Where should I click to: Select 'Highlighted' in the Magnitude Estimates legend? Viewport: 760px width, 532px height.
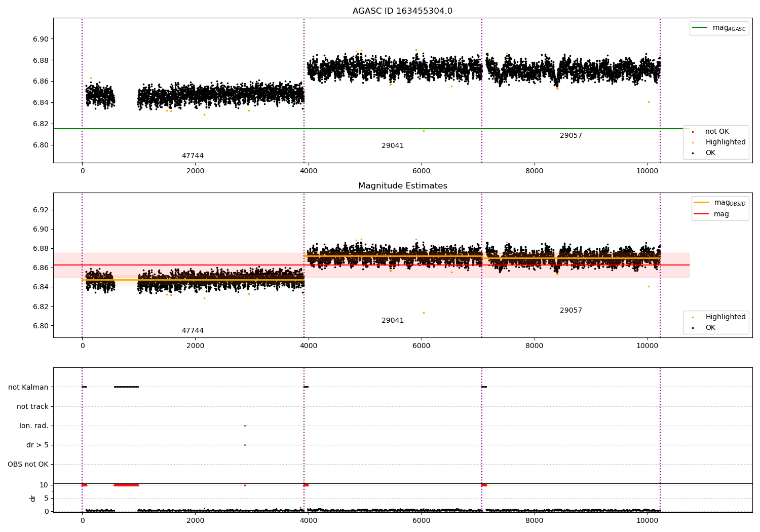tap(718, 317)
